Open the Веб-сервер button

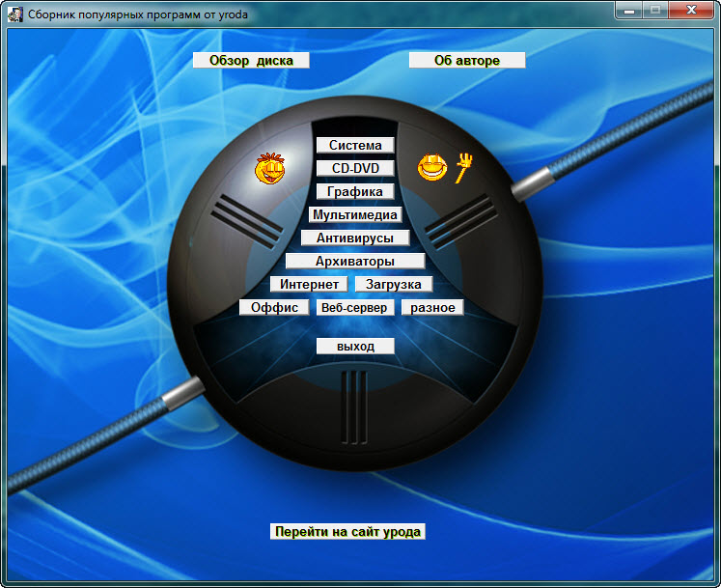355,307
